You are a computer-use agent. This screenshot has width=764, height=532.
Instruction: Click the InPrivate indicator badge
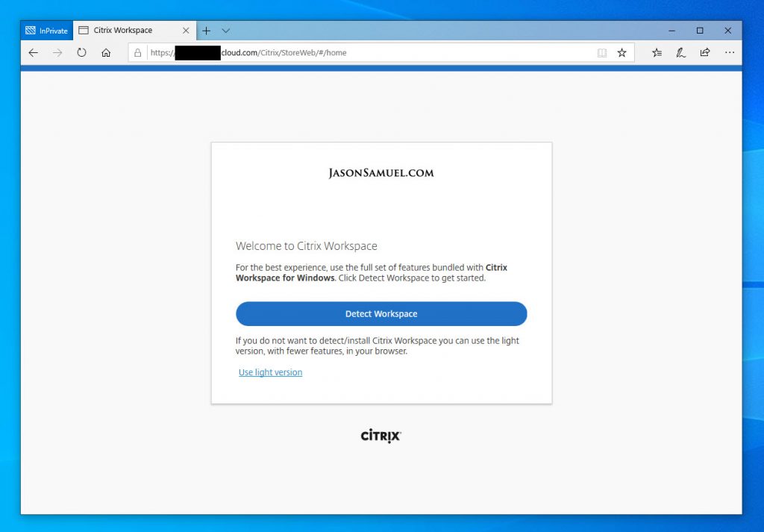(x=46, y=31)
